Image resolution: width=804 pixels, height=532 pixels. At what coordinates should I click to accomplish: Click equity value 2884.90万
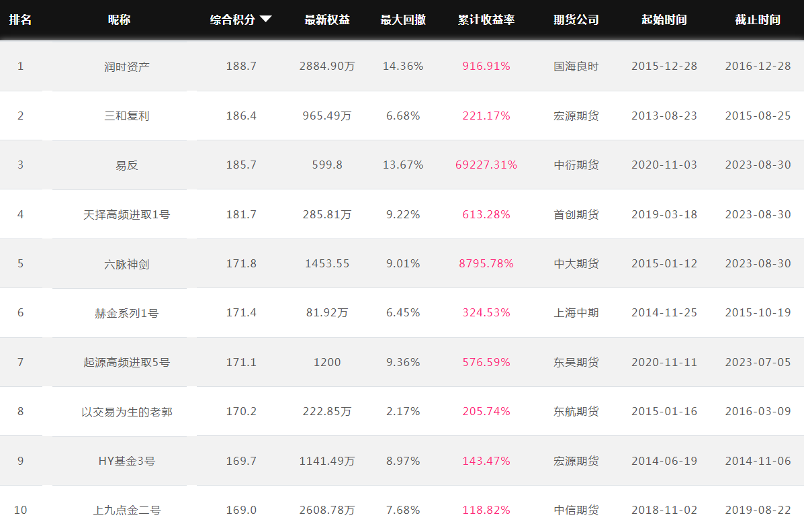click(327, 66)
